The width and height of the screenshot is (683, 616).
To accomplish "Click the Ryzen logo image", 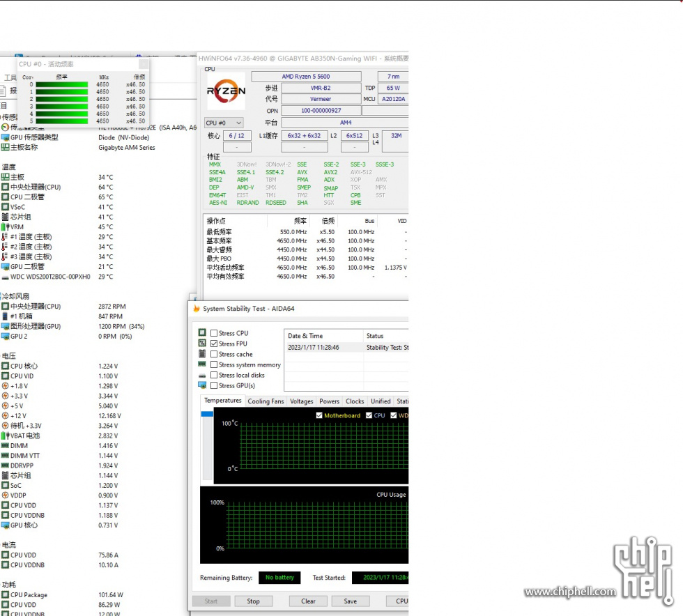I will (226, 91).
